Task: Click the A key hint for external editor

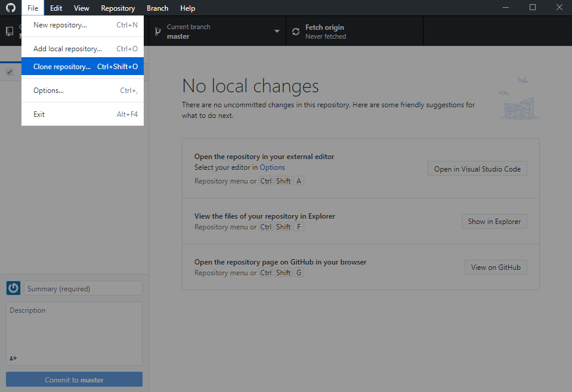Action: (299, 181)
